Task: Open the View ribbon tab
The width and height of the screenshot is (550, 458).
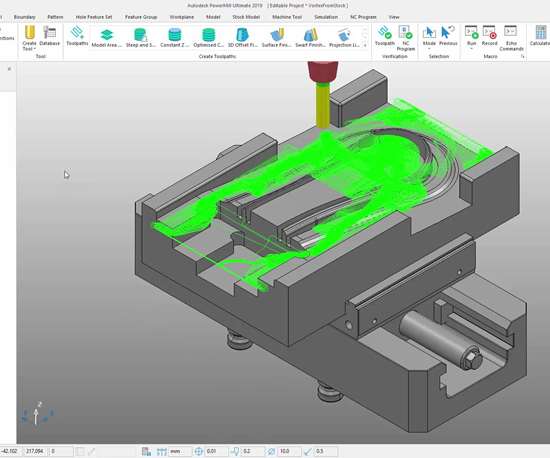Action: (394, 17)
